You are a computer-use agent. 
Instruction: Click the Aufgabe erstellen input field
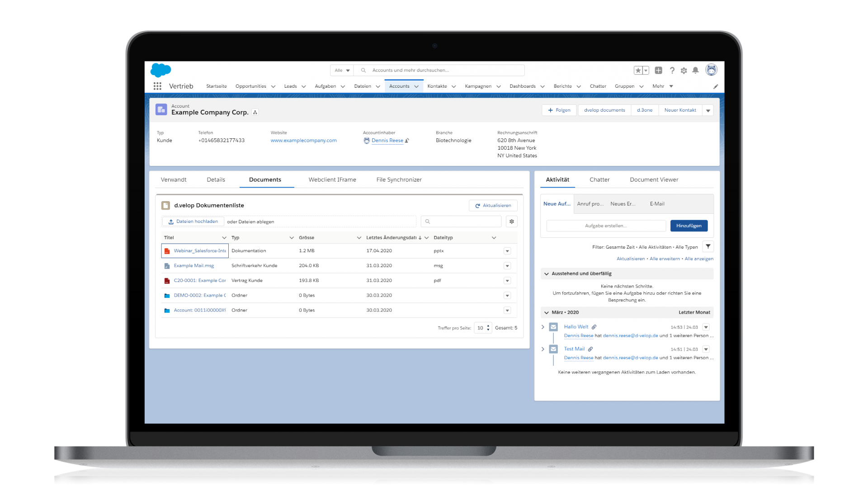coord(606,226)
